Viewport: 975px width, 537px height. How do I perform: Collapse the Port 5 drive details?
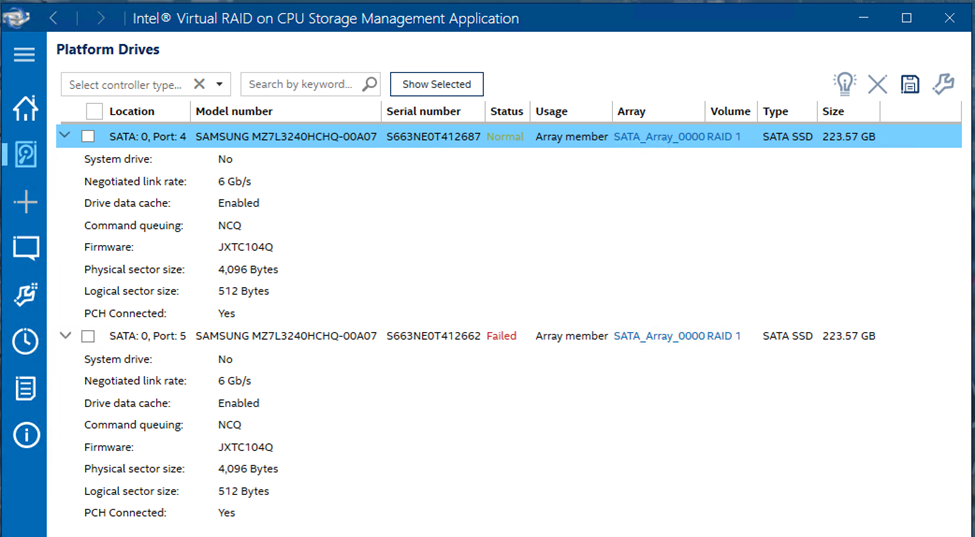click(65, 335)
